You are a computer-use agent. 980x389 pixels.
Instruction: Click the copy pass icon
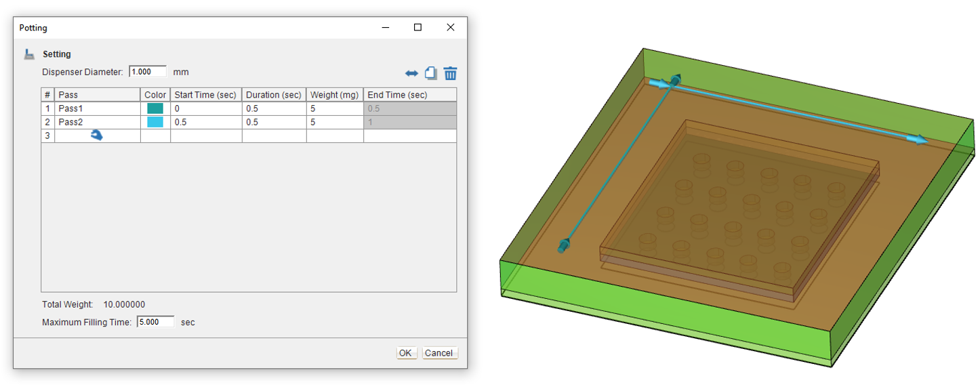430,73
